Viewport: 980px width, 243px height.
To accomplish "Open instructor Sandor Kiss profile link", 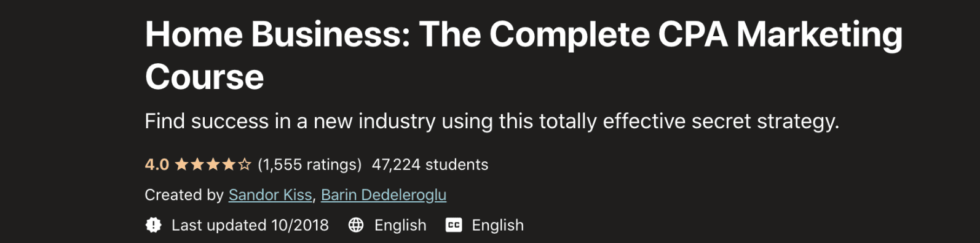I will (271, 195).
